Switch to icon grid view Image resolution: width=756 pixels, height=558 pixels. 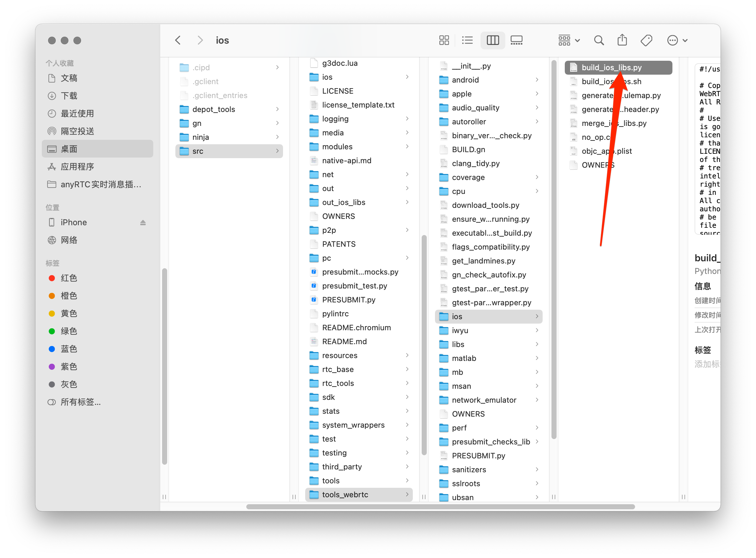[444, 40]
